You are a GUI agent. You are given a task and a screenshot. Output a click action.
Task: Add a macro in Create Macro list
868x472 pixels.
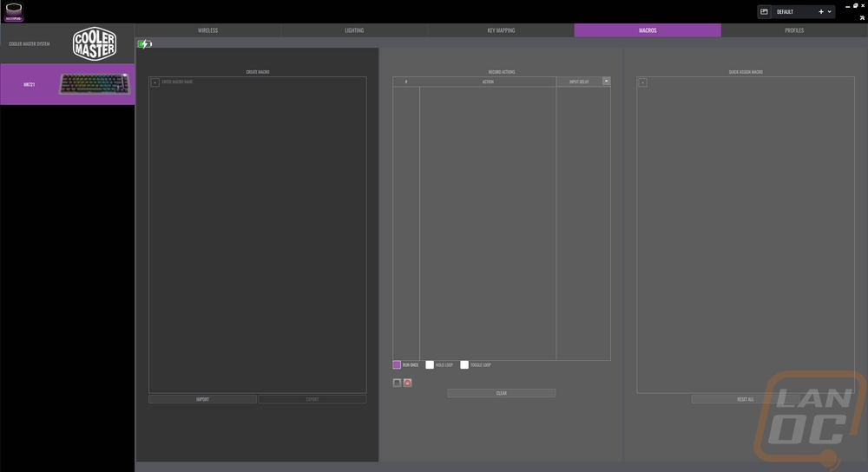(155, 82)
